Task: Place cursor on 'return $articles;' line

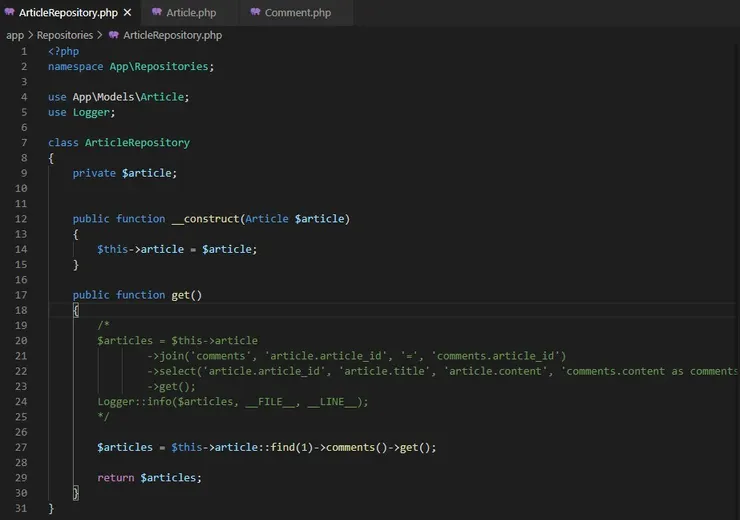Action: (149, 478)
